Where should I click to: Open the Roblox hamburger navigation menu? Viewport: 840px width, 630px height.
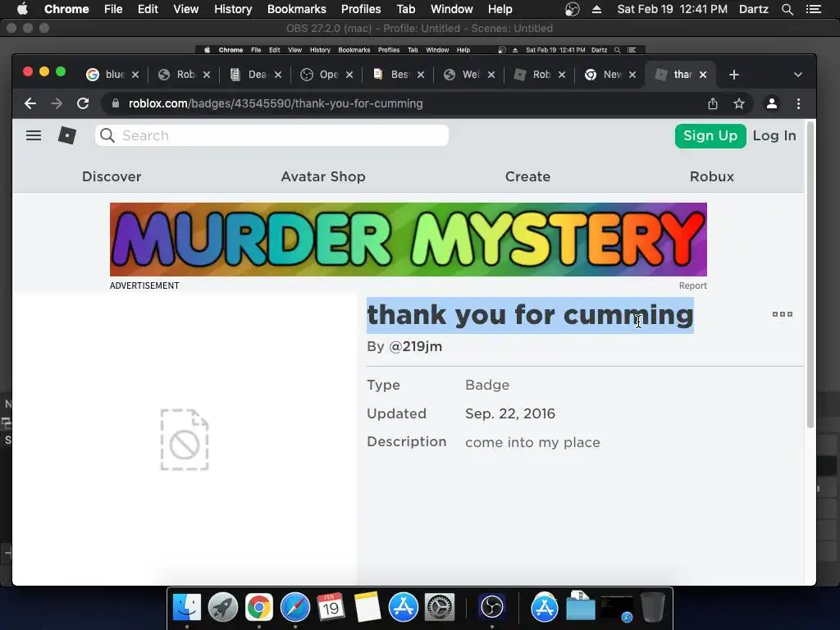point(34,135)
